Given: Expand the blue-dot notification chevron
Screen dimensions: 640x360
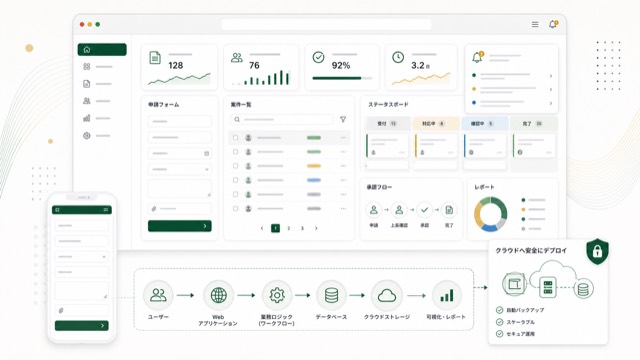Looking at the screenshot, I should tap(551, 103).
